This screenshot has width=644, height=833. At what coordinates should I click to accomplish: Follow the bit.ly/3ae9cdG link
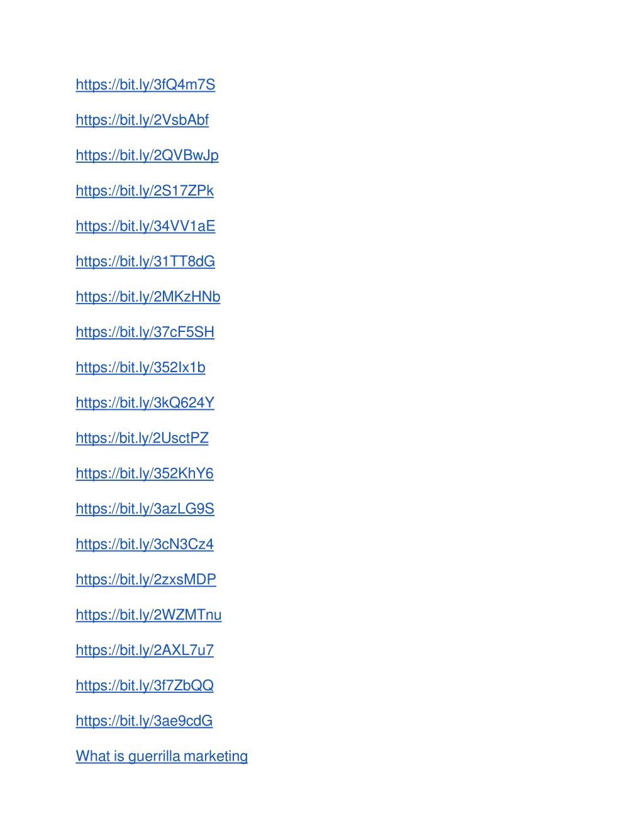point(144,721)
